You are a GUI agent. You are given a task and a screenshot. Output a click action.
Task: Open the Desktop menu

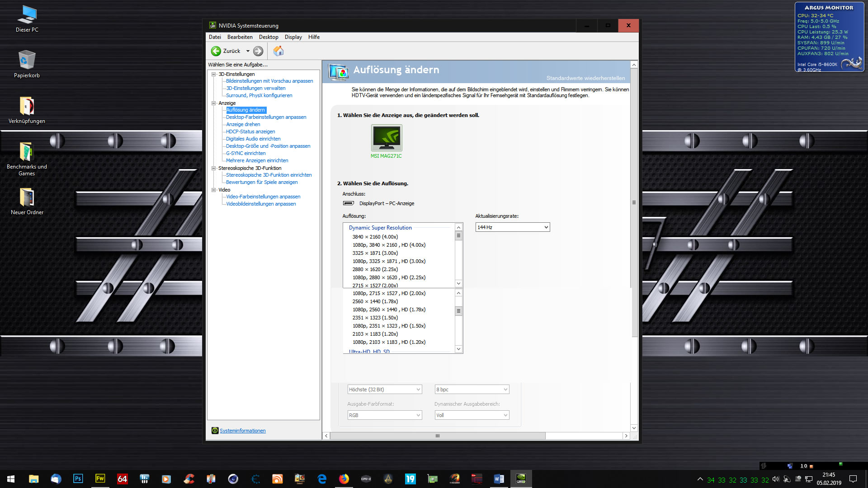pyautogui.click(x=269, y=37)
